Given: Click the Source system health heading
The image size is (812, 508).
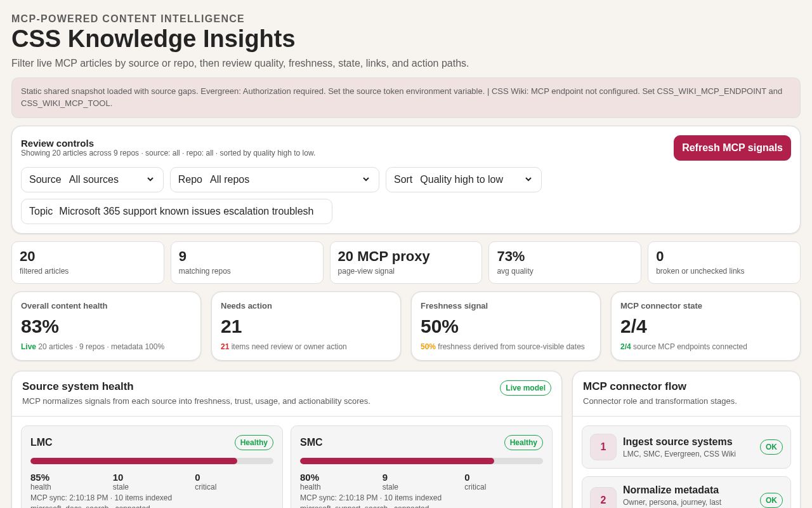Looking at the screenshot, I should (x=78, y=387).
